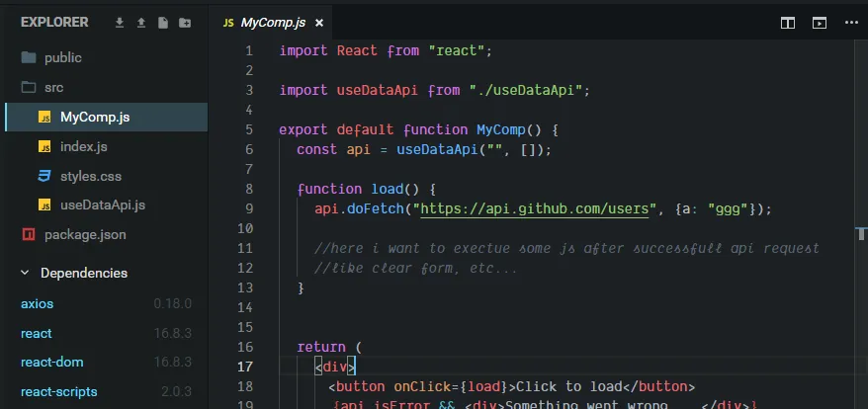The width and height of the screenshot is (868, 409).
Task: Click the editor scrollbar marker
Action: point(861,233)
